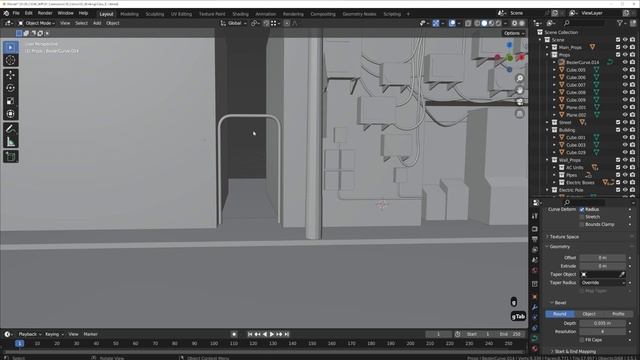The width and height of the screenshot is (640, 360).
Task: Select the Object bevel mode button
Action: click(x=589, y=314)
